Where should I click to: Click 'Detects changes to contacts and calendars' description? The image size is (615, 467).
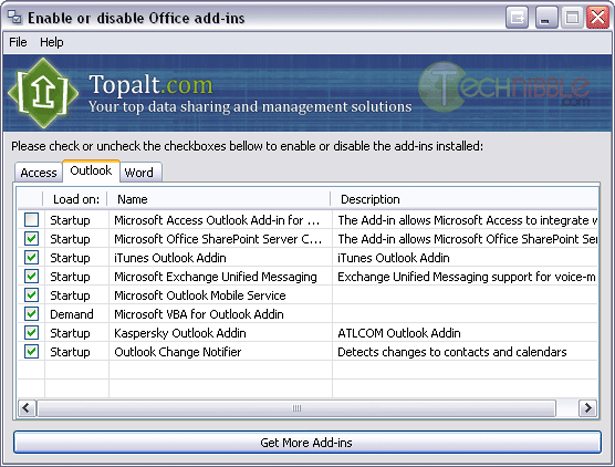point(452,352)
